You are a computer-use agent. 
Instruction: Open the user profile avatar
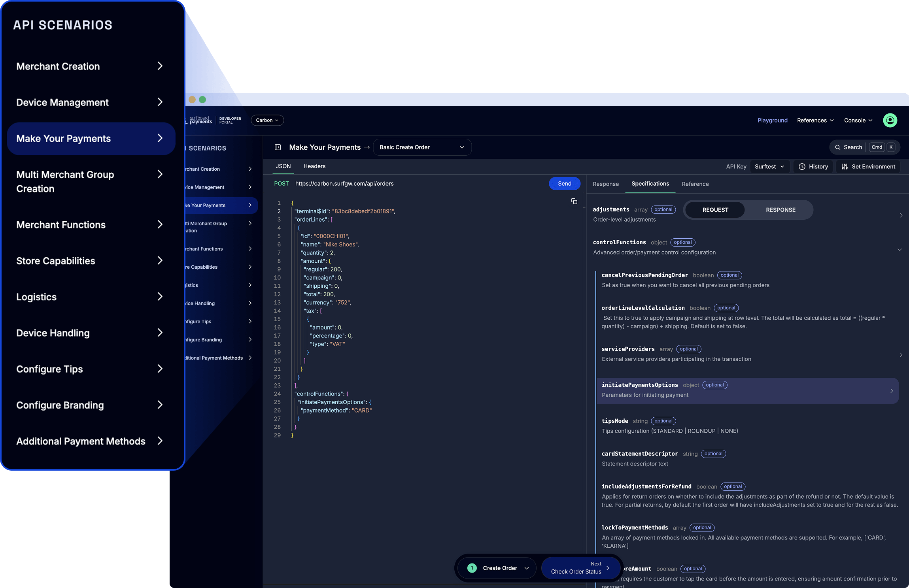[890, 120]
